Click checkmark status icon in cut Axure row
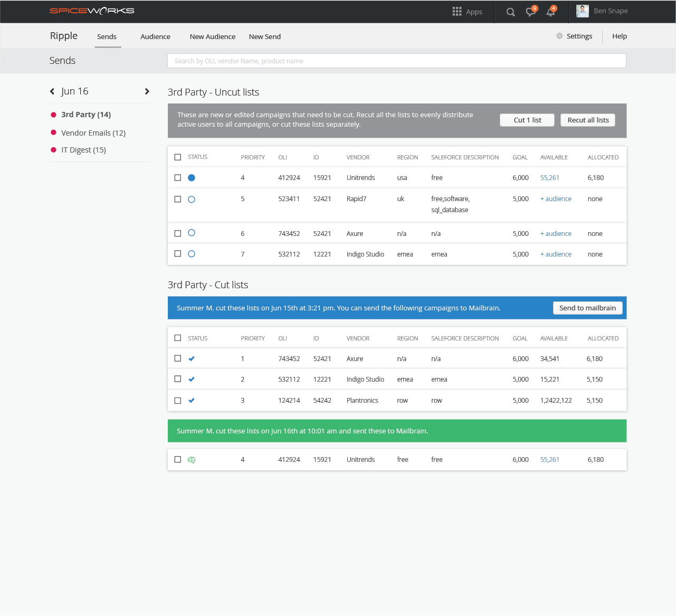Image resolution: width=676 pixels, height=616 pixels. click(192, 359)
